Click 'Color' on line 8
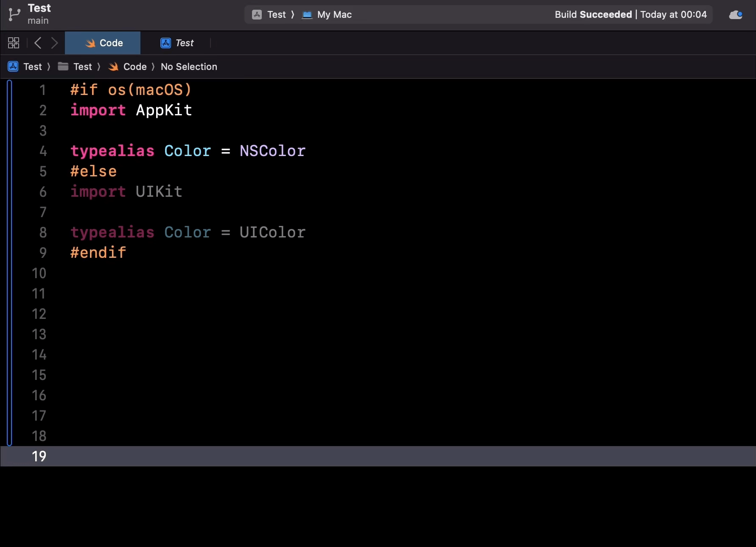Viewport: 756px width, 547px height. 188,232
